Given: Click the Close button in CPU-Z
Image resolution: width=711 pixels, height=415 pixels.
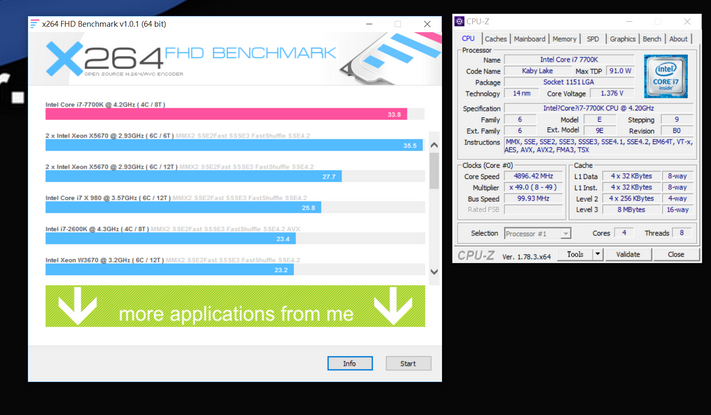Looking at the screenshot, I should [x=676, y=254].
